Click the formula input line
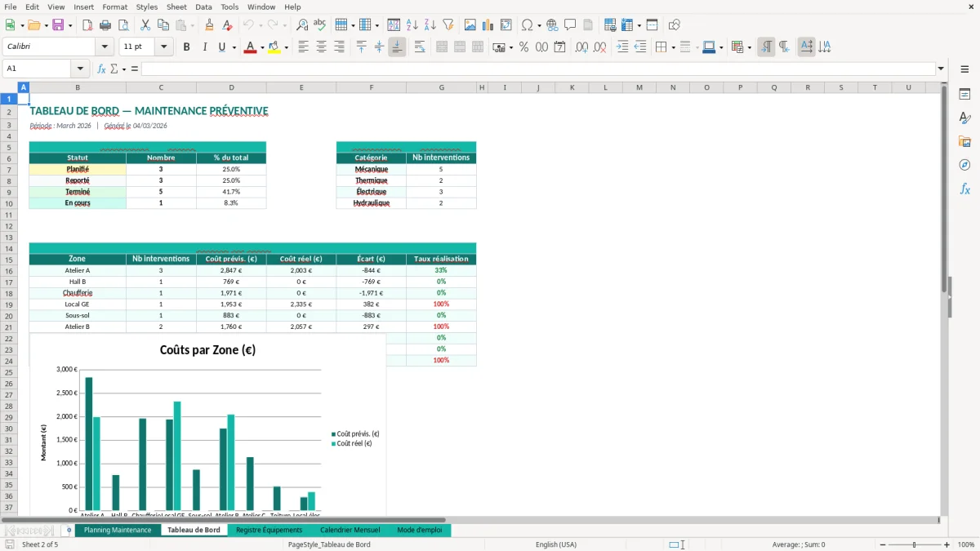Screen dimensions: 980x551 click(538, 69)
